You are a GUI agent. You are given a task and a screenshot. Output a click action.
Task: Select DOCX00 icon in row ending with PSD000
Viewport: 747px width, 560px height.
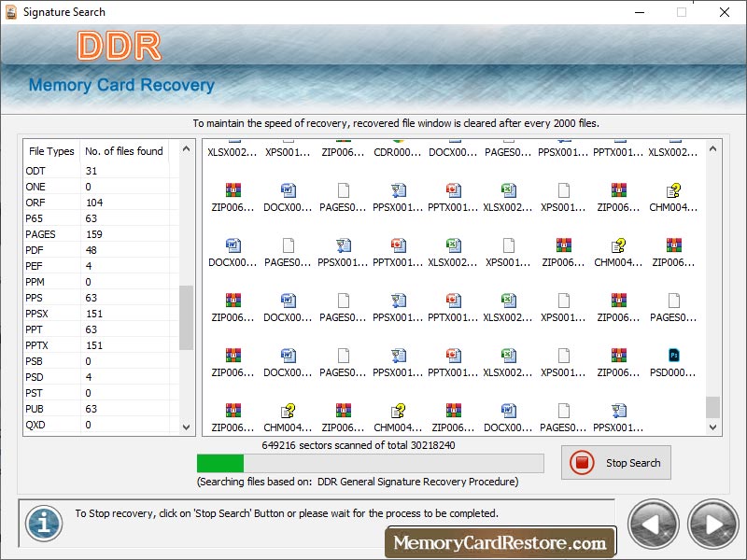click(289, 356)
